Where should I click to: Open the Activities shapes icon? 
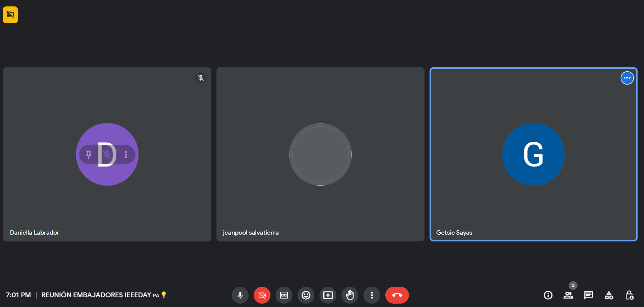609,295
